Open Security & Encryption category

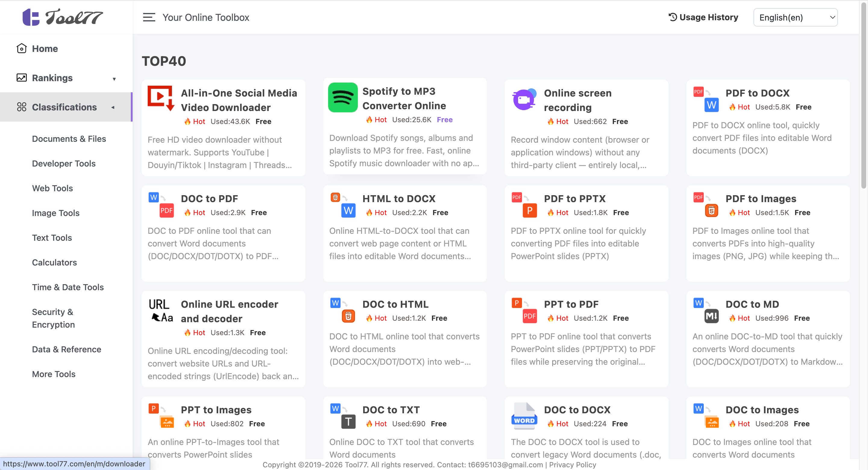tap(53, 318)
